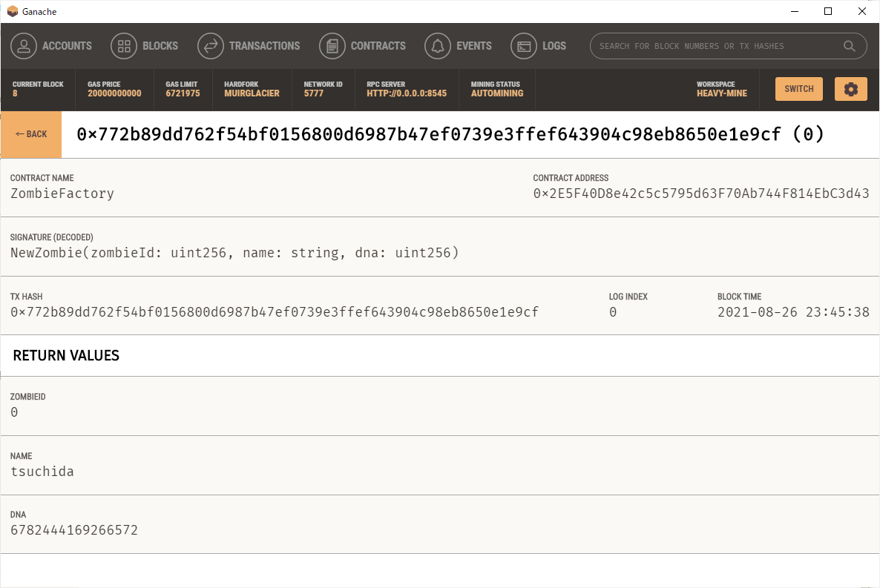Click workspace name HEAVY-MINE
This screenshot has width=880, height=588.
pos(722,93)
